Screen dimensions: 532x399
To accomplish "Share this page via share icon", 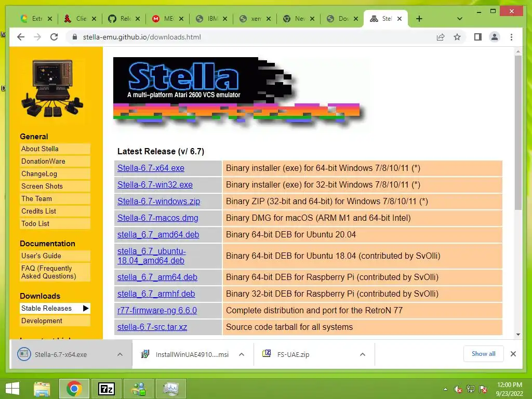I will 441,37.
